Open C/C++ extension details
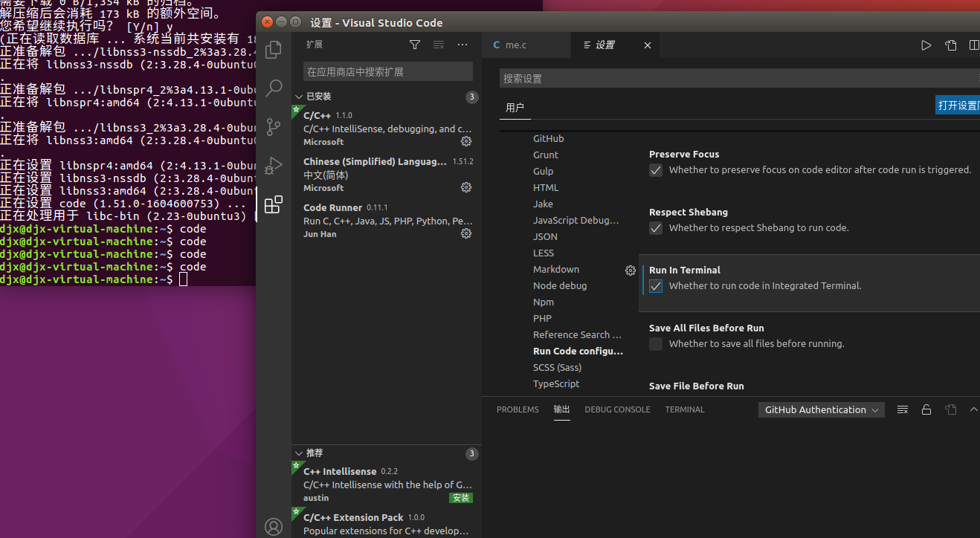 click(387, 128)
